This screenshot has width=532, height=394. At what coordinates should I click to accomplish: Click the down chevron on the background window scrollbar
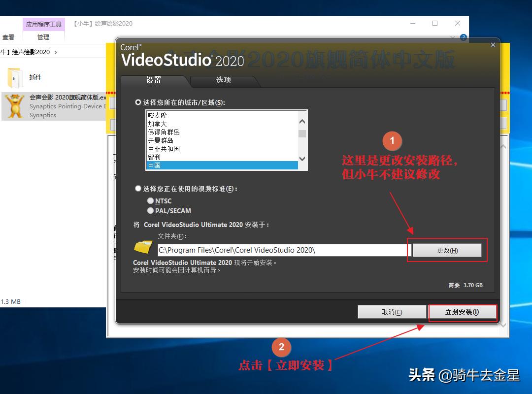tap(503, 325)
